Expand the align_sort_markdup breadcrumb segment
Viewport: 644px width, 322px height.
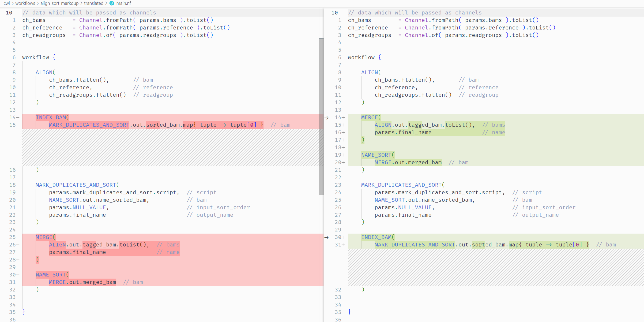tap(59, 3)
